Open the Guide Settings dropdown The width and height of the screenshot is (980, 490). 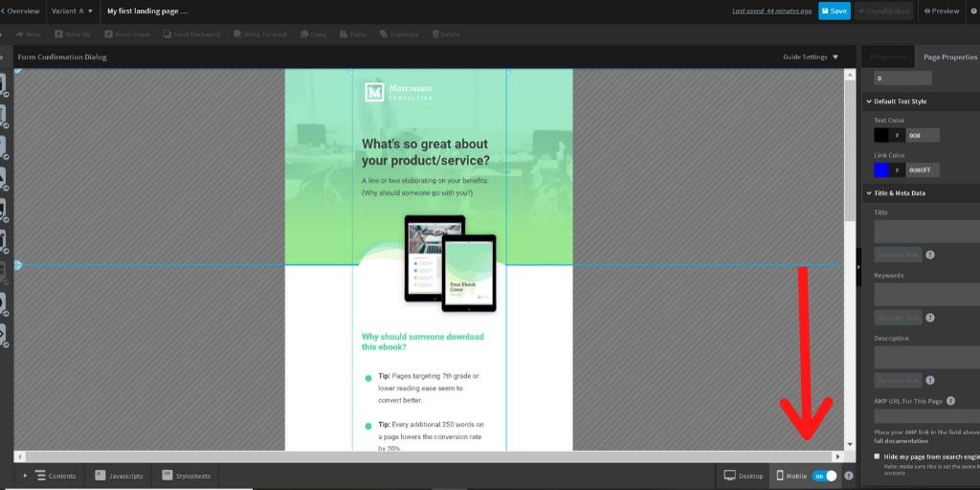pos(811,56)
